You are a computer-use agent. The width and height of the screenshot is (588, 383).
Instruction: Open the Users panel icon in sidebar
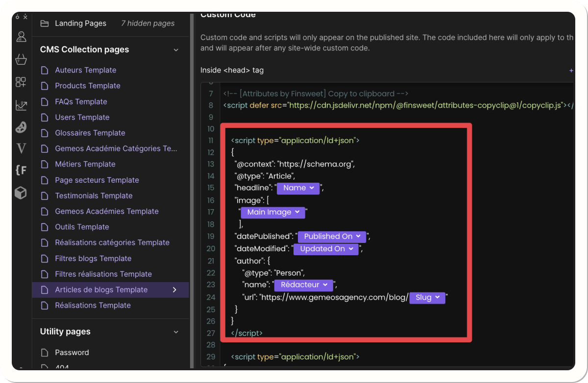21,37
